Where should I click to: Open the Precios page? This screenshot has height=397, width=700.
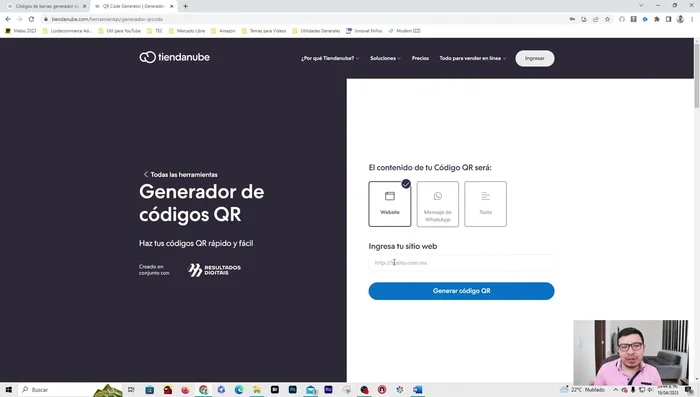tap(420, 58)
